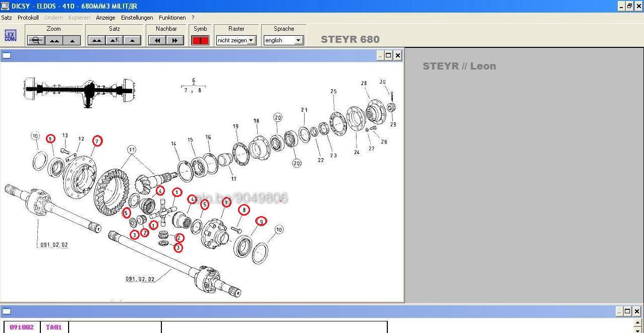
Task: Select part number 19 label
Action: (236, 127)
